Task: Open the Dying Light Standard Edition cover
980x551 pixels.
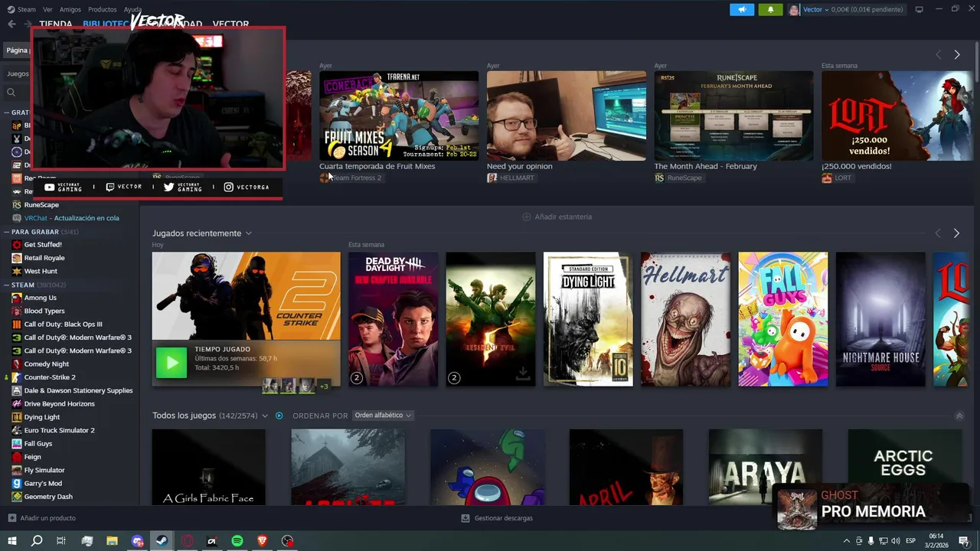Action: pyautogui.click(x=588, y=319)
